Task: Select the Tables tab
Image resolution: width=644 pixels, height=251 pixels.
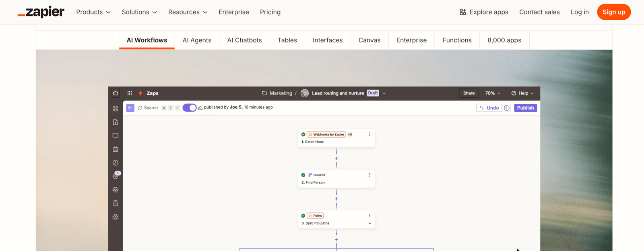Action: 287,40
